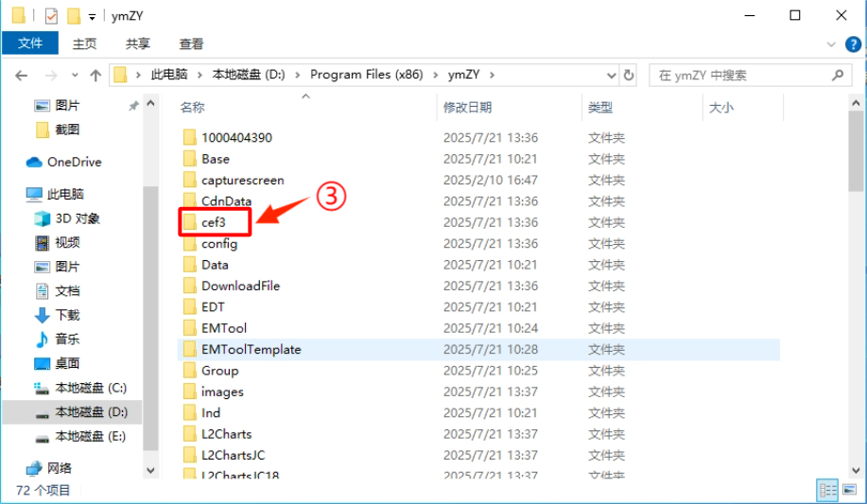Click the search magnifier icon
Image resolution: width=867 pixels, height=504 pixels.
click(x=838, y=75)
